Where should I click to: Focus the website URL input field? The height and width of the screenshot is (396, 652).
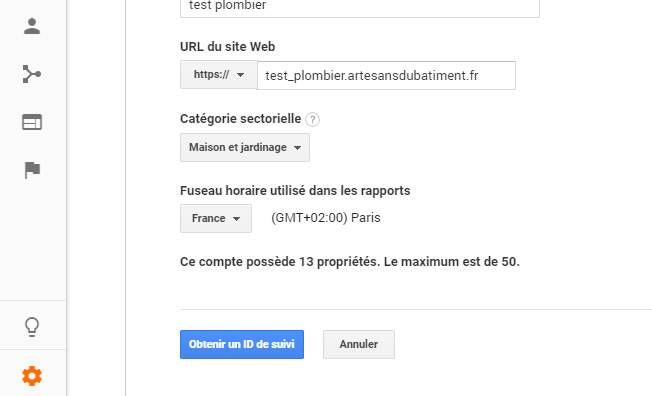(x=386, y=75)
